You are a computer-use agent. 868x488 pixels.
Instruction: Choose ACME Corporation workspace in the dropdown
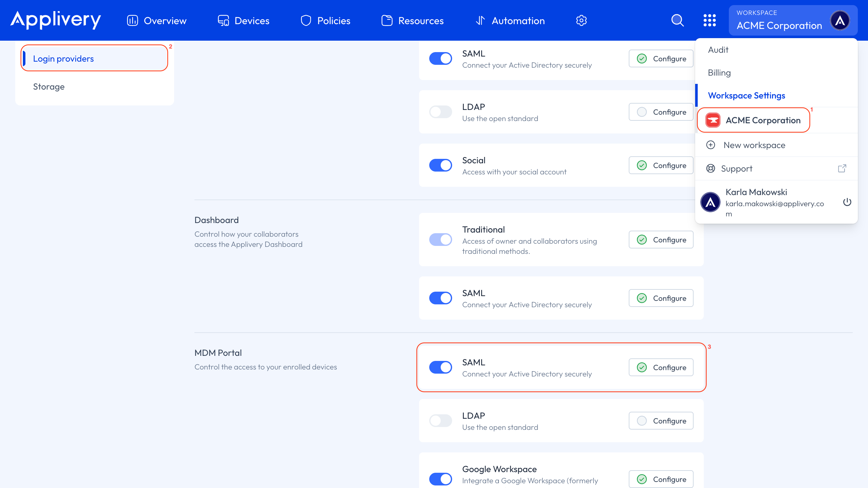(763, 120)
